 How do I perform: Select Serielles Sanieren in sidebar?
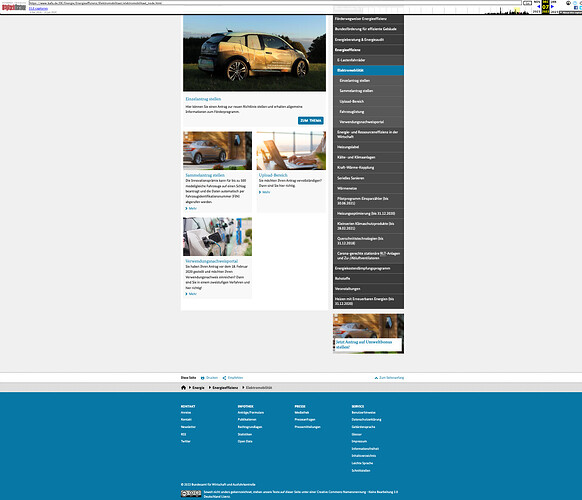tap(368, 178)
